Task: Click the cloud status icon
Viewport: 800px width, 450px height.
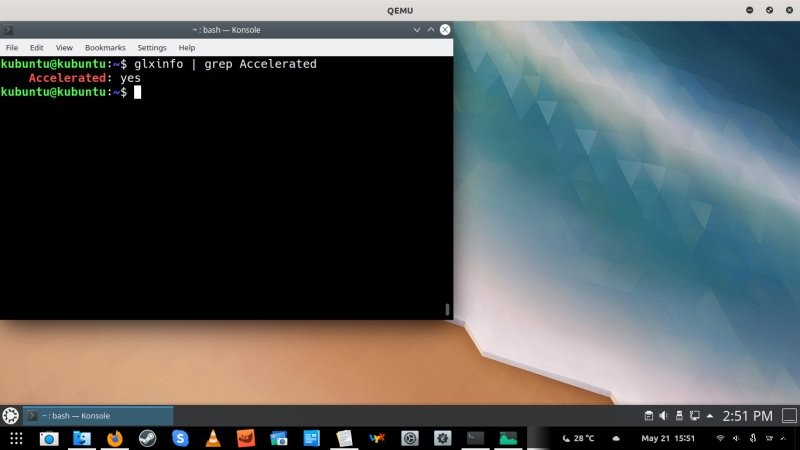Action: 616,438
